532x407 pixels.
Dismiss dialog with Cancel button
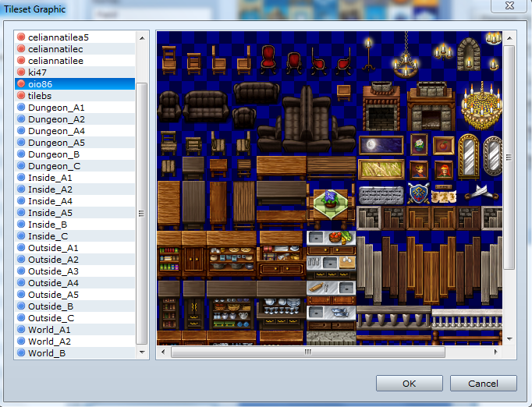(x=483, y=384)
